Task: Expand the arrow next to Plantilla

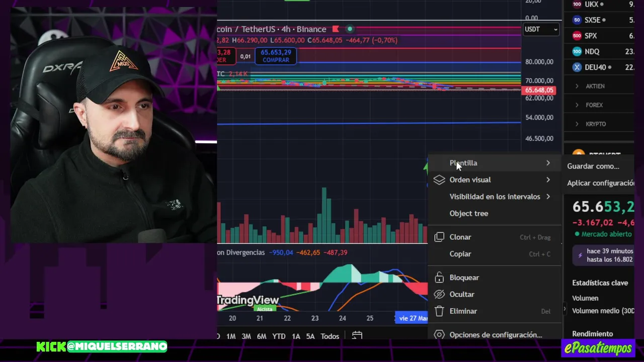Action: click(548, 163)
